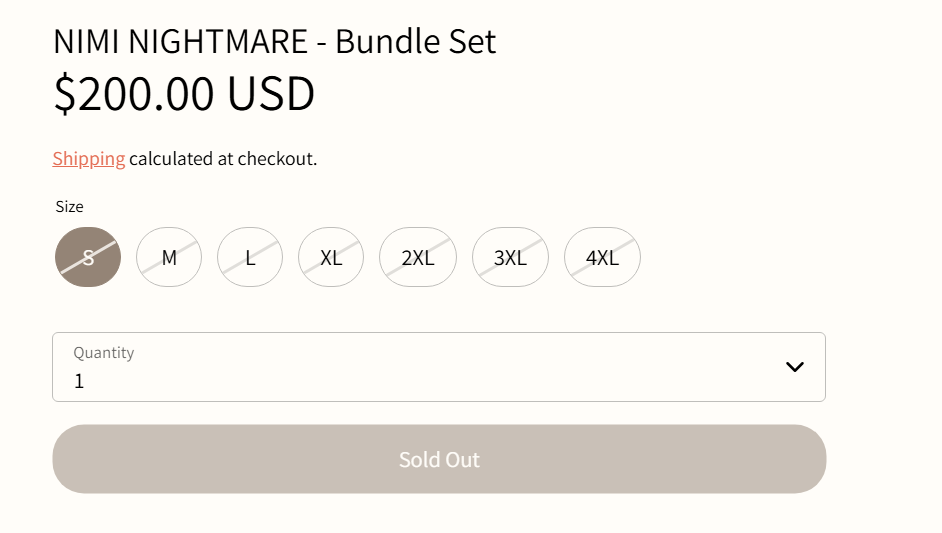Pick size 4XL

[602, 257]
